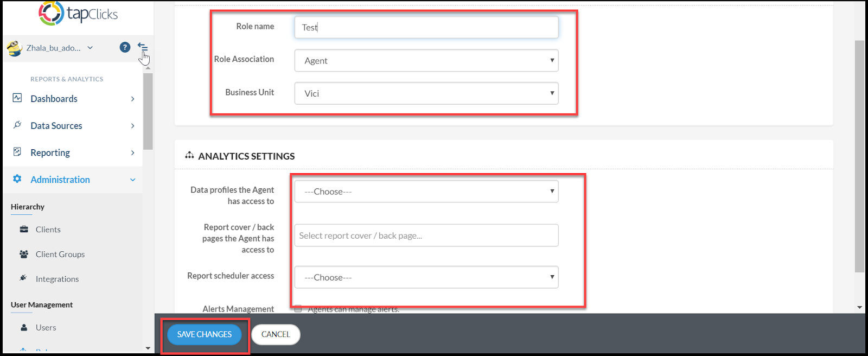Screen dimensions: 868x356
Task: Click the Administration gear icon
Action: click(17, 179)
